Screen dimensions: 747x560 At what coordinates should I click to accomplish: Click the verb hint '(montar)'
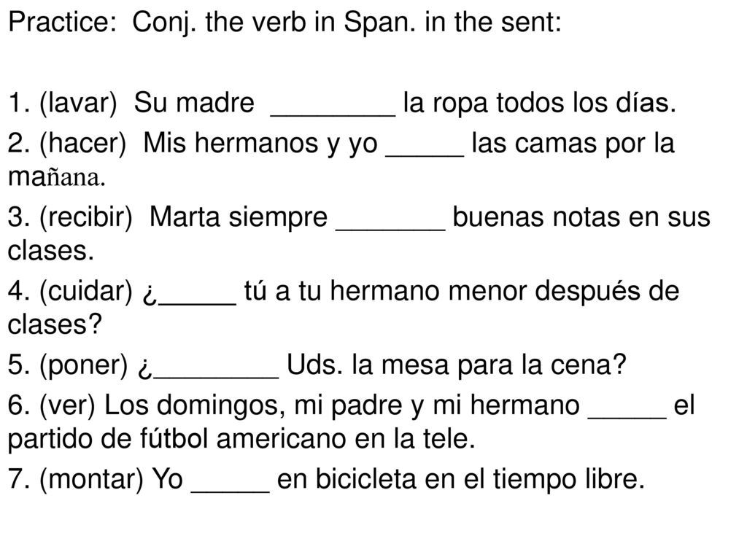[x=91, y=480]
